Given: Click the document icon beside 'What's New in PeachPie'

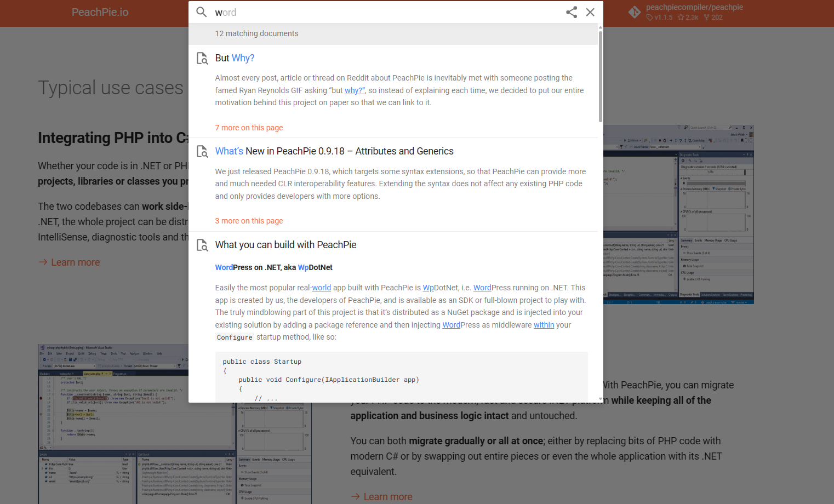Looking at the screenshot, I should tap(202, 151).
